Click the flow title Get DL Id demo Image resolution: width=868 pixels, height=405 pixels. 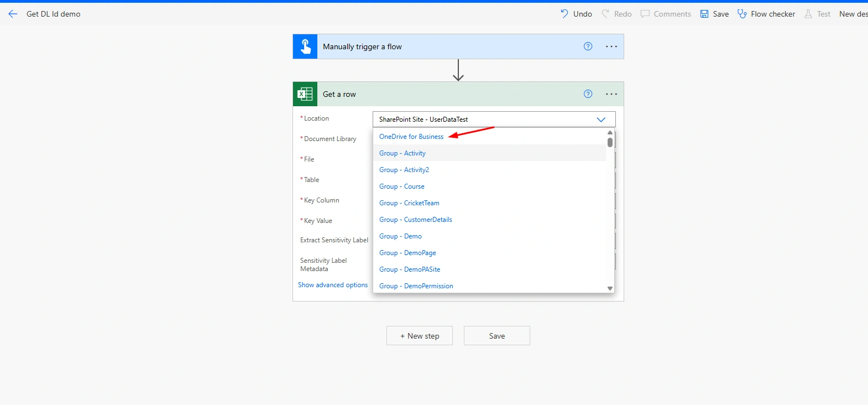pos(54,14)
